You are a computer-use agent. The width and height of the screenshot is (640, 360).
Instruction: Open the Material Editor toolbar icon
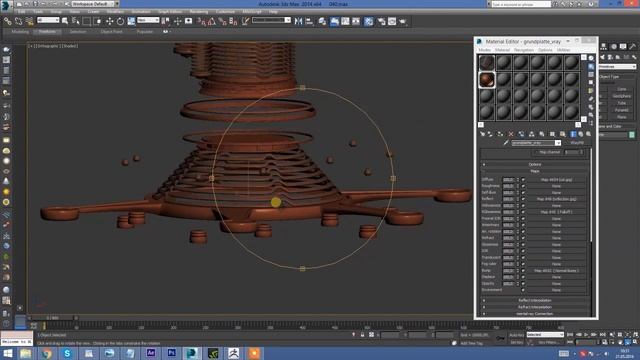[x=369, y=21]
